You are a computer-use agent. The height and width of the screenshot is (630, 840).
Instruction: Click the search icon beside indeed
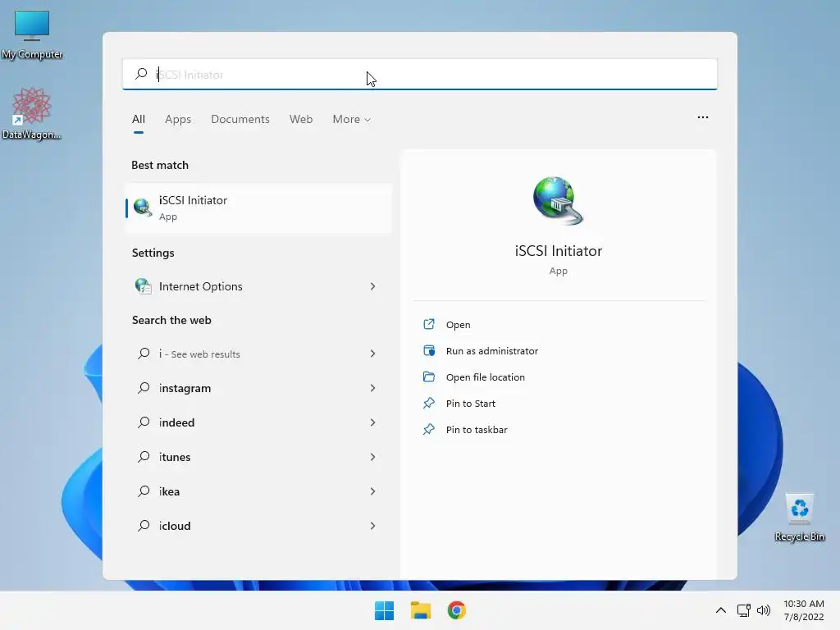point(144,422)
